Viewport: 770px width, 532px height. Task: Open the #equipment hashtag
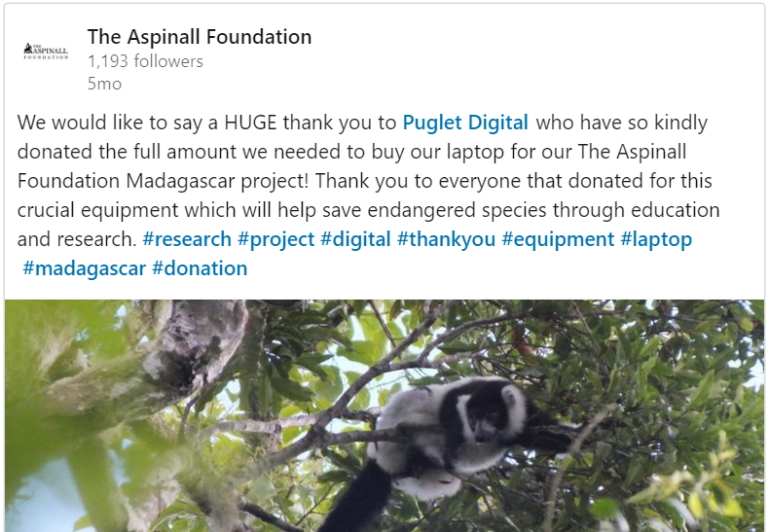(x=558, y=239)
